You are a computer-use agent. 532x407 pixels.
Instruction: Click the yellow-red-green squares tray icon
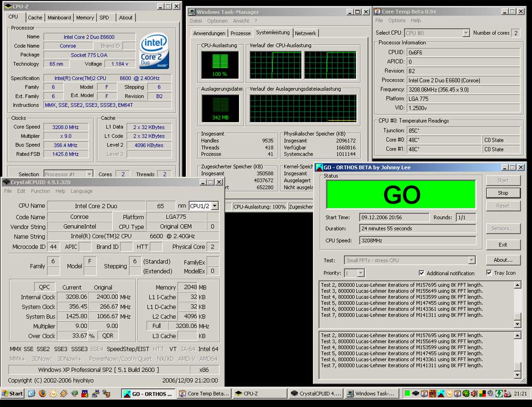[x=482, y=394]
